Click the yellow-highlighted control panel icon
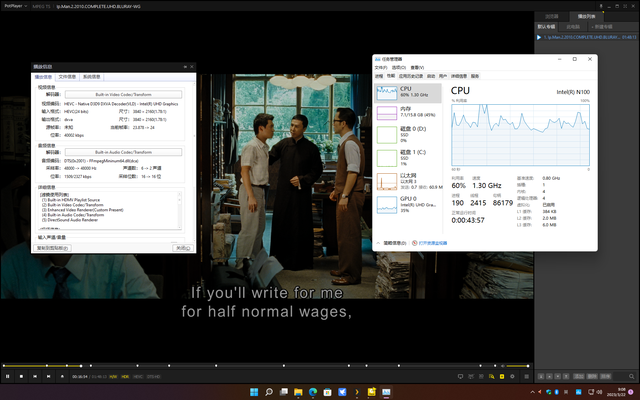 tap(502, 376)
